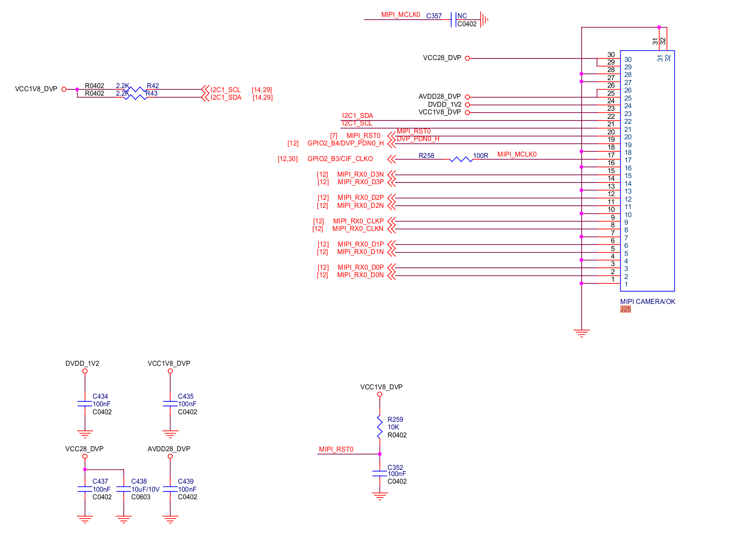This screenshot has width=756, height=546.
Task: Click the C437 capacitor symbol
Action: pyautogui.click(x=85, y=489)
